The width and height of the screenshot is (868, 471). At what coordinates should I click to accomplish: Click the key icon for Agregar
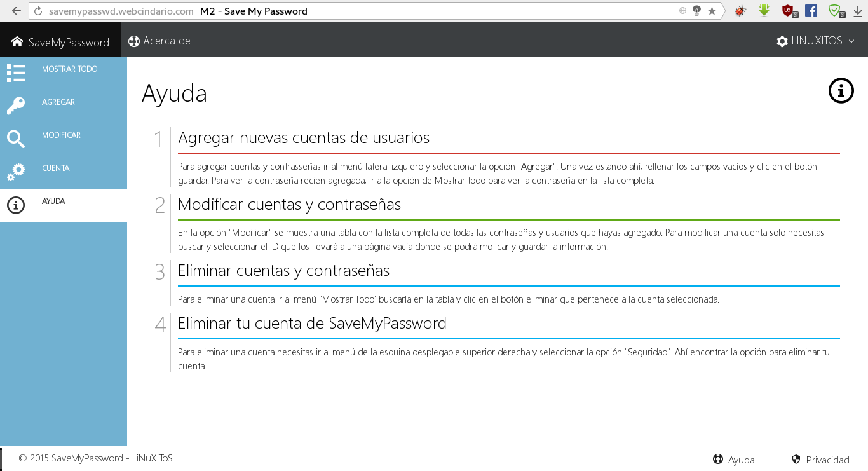[x=16, y=106]
